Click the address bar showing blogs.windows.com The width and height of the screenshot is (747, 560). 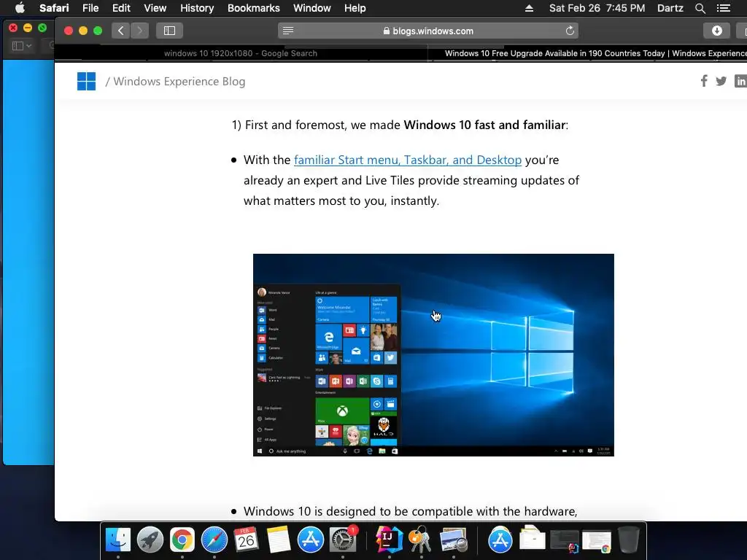(427, 31)
